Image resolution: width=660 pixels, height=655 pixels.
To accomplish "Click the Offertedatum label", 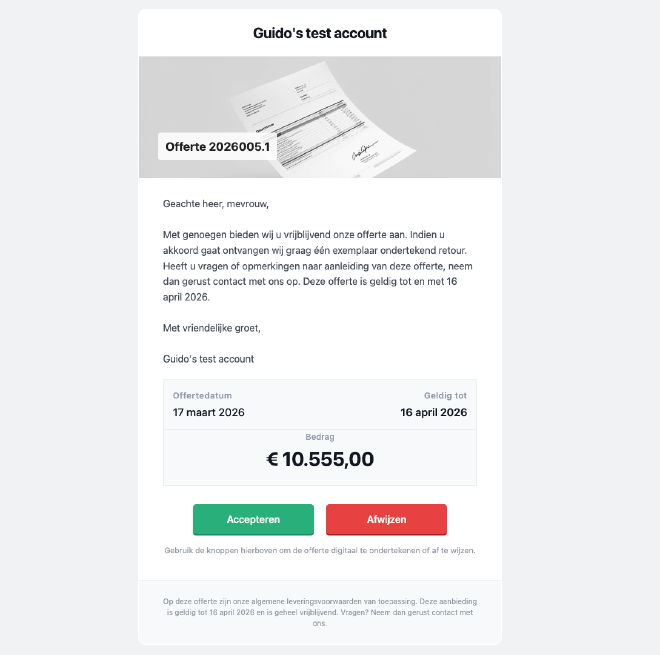I will click(202, 396).
